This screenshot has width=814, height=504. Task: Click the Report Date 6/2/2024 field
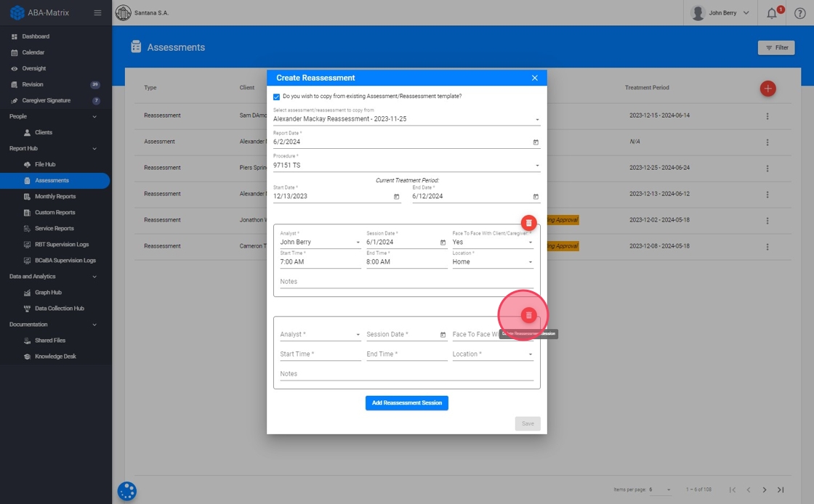click(x=406, y=142)
